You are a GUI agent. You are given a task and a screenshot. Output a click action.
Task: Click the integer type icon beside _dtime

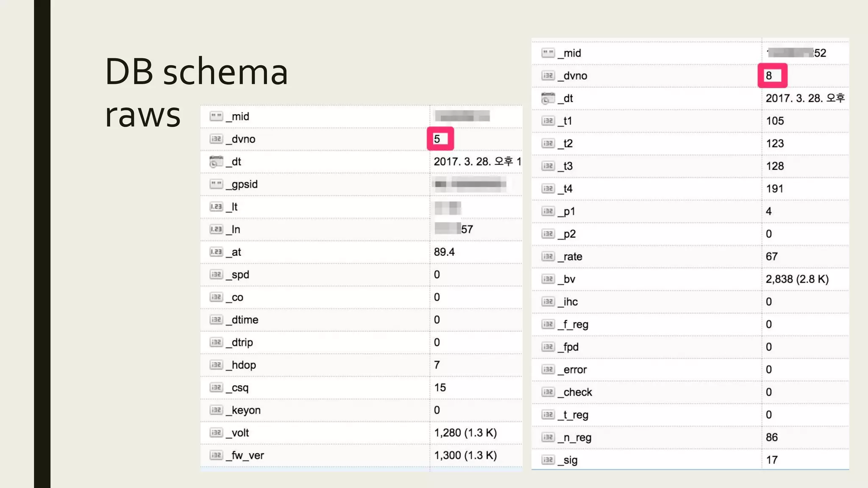pyautogui.click(x=216, y=319)
